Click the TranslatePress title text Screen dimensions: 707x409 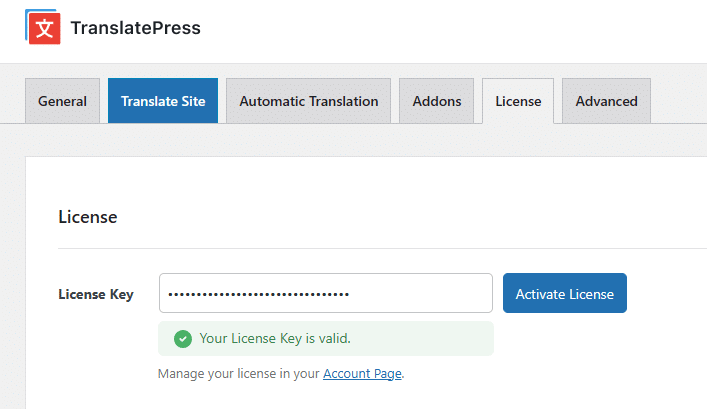136,28
